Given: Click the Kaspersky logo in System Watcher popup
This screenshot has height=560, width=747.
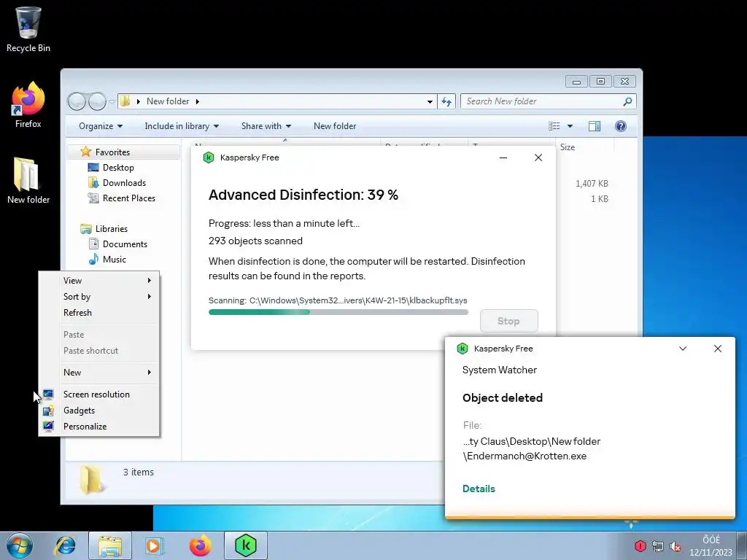Looking at the screenshot, I should 462,349.
